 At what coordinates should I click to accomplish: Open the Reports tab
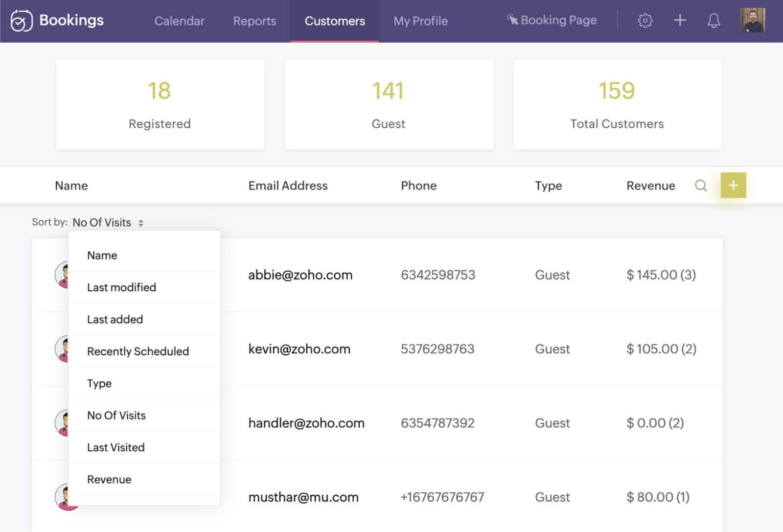coord(254,21)
